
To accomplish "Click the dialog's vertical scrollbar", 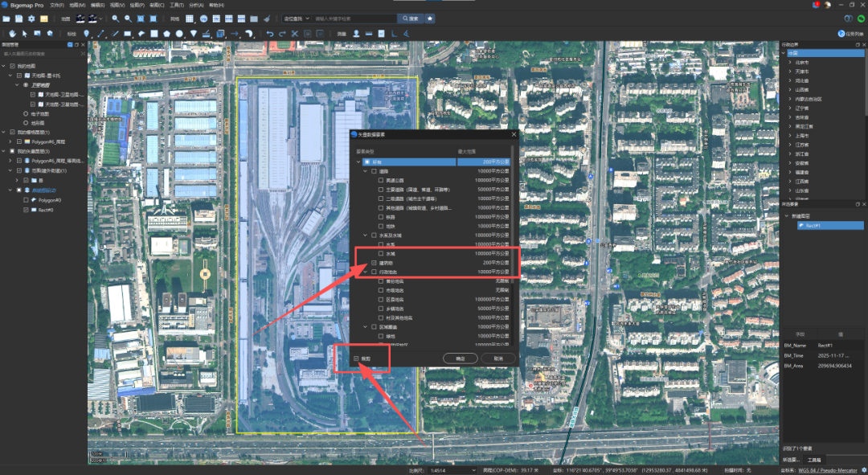I will point(512,216).
